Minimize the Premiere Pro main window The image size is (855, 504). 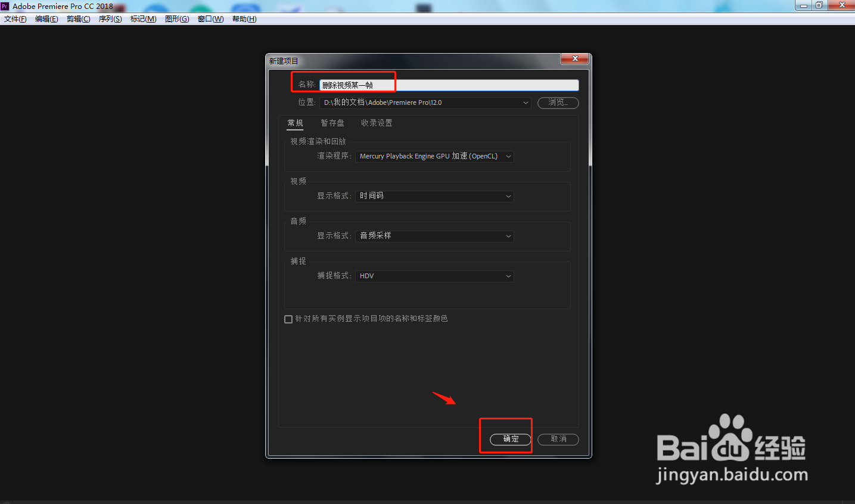(804, 5)
